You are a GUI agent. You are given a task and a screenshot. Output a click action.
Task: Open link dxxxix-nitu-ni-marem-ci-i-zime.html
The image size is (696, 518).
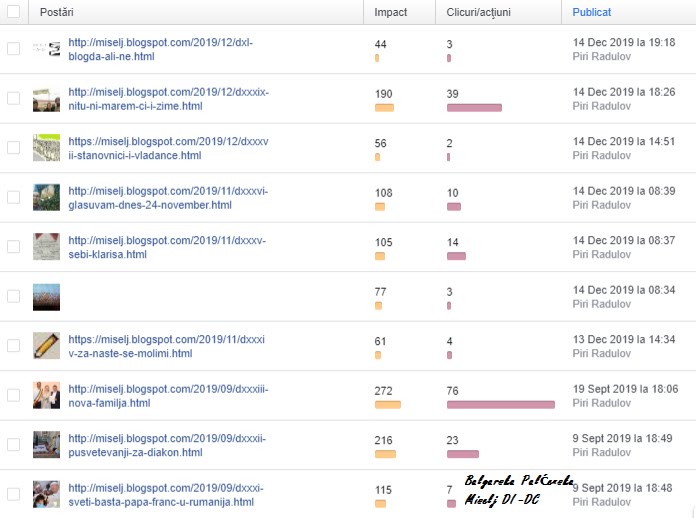coord(168,99)
